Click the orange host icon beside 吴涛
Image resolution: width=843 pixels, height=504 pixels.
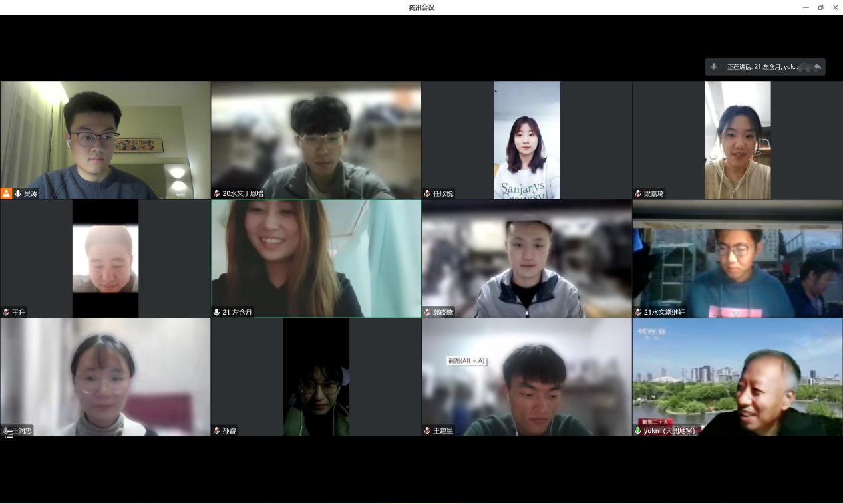pyautogui.click(x=7, y=193)
